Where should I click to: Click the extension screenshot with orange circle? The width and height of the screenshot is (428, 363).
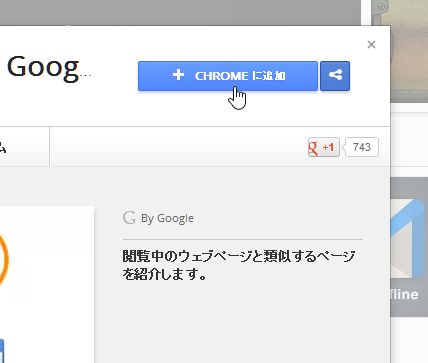coord(47,284)
